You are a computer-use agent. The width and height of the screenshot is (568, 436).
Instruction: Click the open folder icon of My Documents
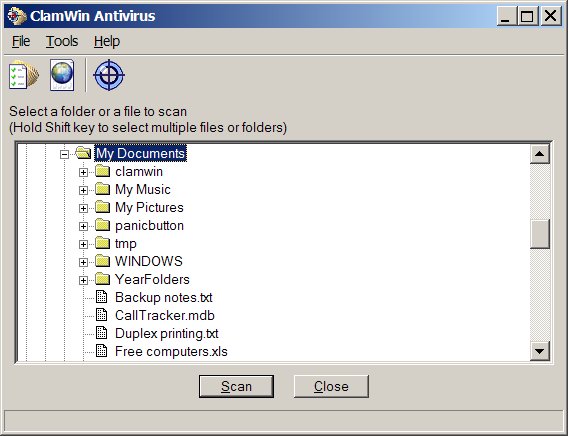click(x=83, y=153)
